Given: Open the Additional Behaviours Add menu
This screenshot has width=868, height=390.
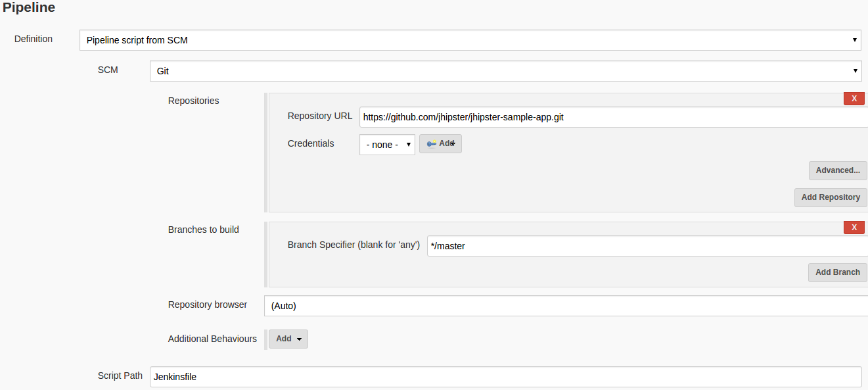Looking at the screenshot, I should click(288, 339).
